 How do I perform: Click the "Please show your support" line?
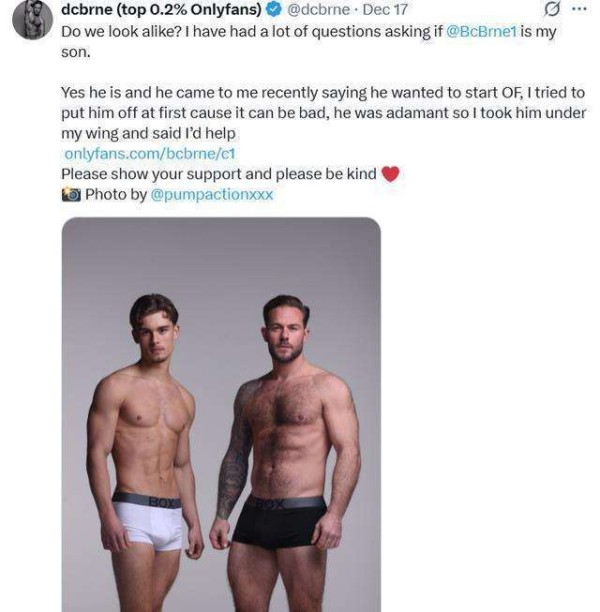(x=218, y=174)
